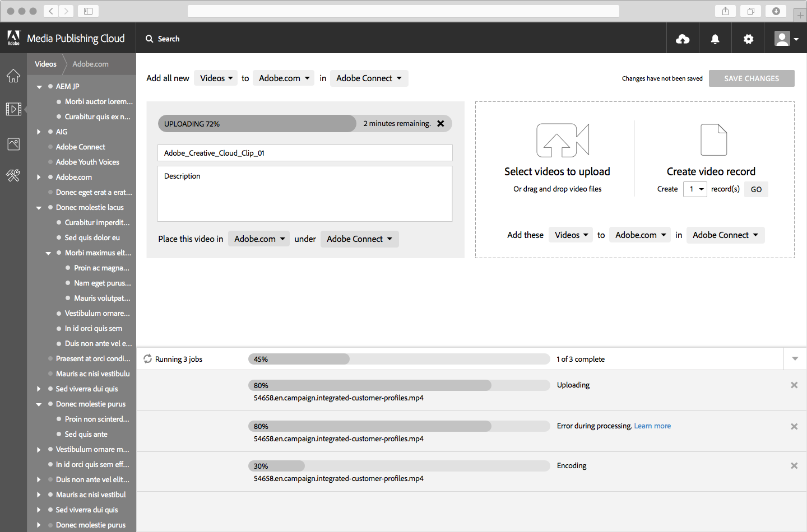Click the browser share button
The height and width of the screenshot is (532, 807).
click(726, 11)
